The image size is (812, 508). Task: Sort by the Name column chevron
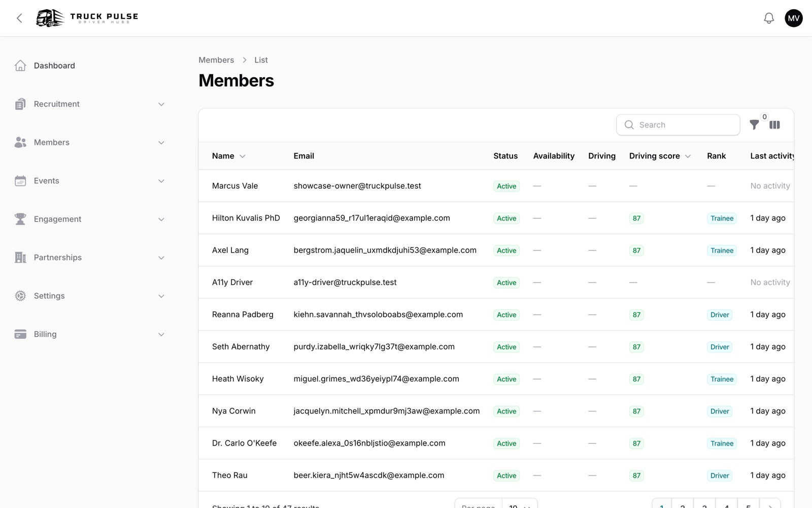pyautogui.click(x=243, y=156)
